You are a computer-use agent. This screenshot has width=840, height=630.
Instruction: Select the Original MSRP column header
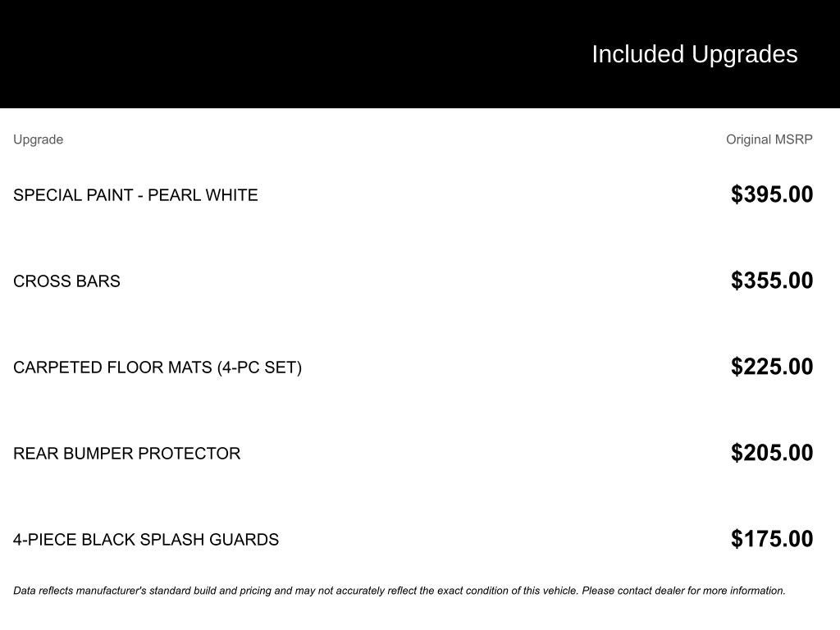pyautogui.click(x=769, y=139)
